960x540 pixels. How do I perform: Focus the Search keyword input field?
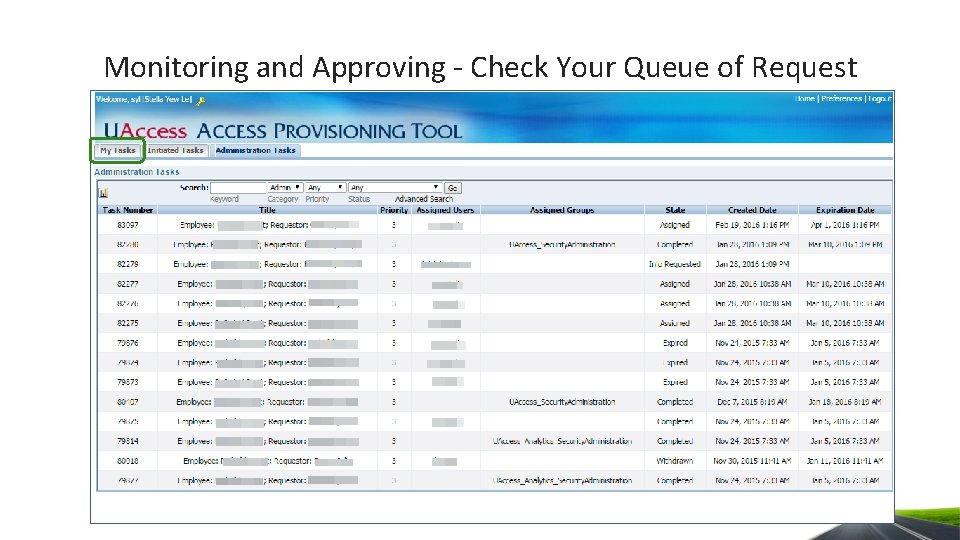tap(239, 188)
